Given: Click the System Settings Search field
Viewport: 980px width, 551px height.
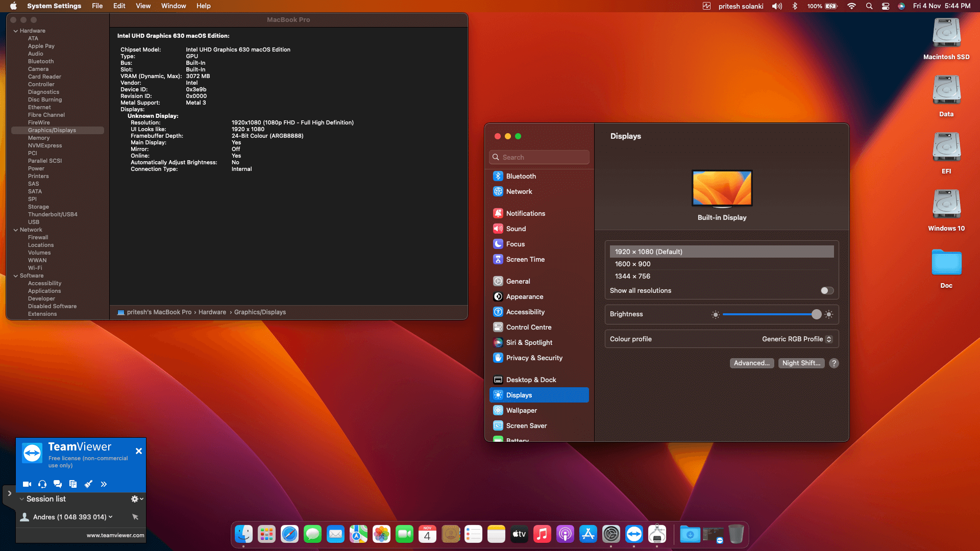Looking at the screenshot, I should (x=539, y=157).
